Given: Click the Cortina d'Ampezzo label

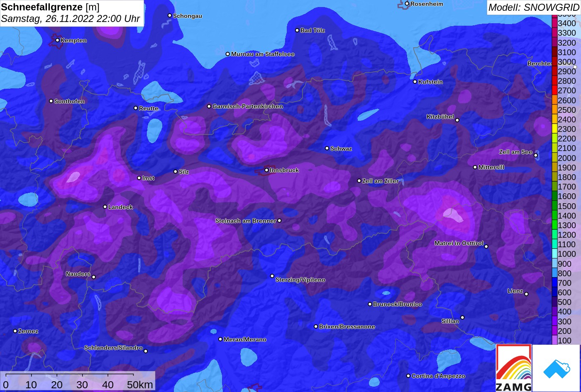Looking at the screenshot, I should (x=438, y=376).
